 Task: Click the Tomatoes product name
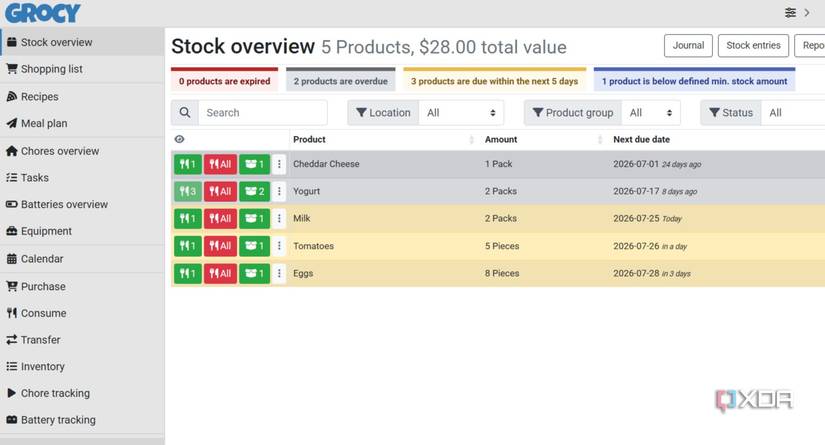click(x=313, y=246)
